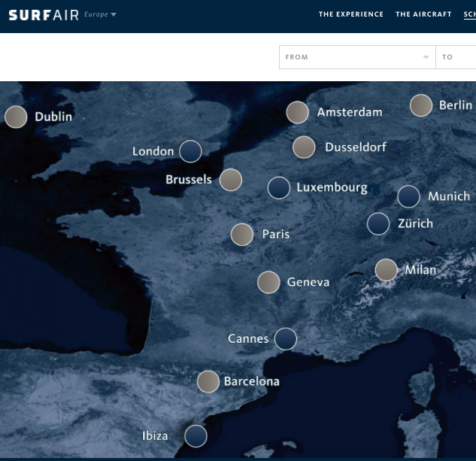Click the London destination marker
This screenshot has width=476, height=461.
[x=190, y=151]
